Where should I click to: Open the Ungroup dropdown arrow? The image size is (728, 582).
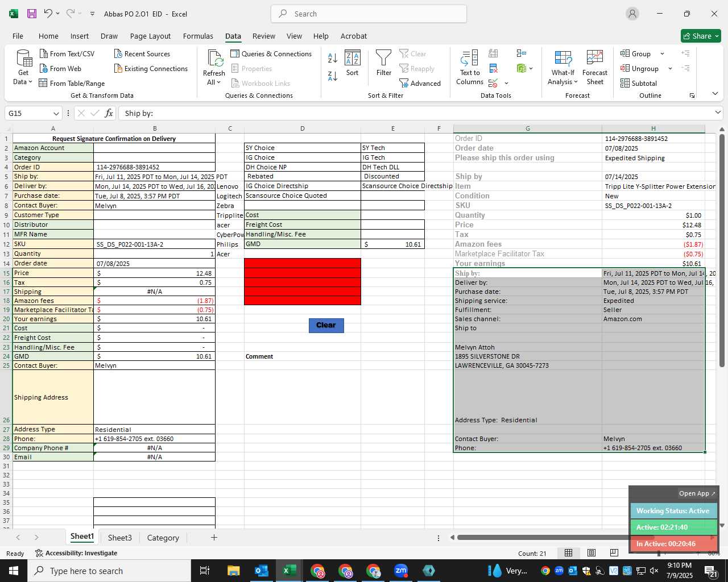pyautogui.click(x=670, y=68)
